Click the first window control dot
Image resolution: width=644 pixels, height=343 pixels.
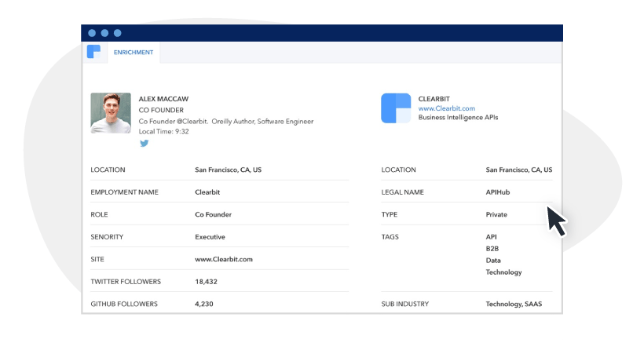tap(92, 33)
